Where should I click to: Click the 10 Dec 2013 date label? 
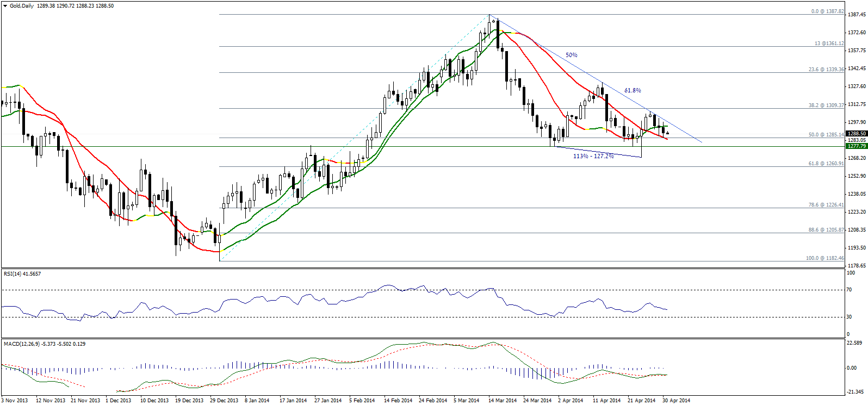(x=154, y=401)
